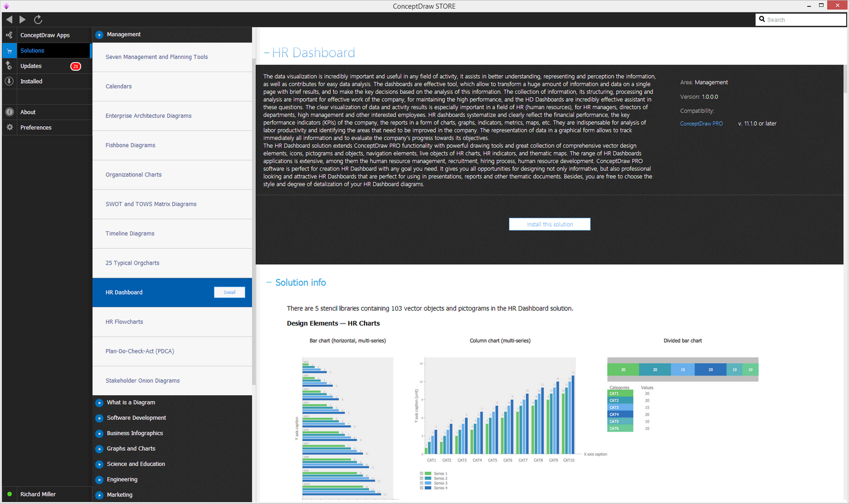Open the Plan-Do-Check-Act (PDCA) solution
The height and width of the screenshot is (504, 849).
pyautogui.click(x=172, y=351)
